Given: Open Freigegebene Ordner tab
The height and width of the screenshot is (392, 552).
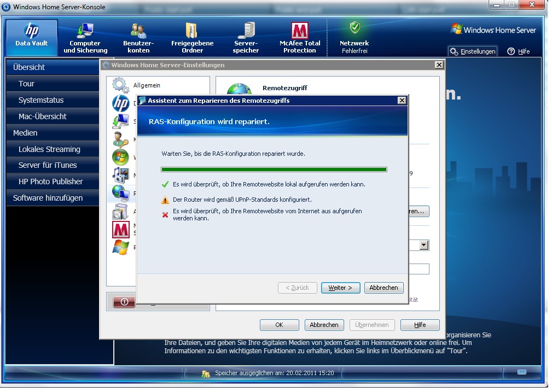Looking at the screenshot, I should tap(192, 38).
